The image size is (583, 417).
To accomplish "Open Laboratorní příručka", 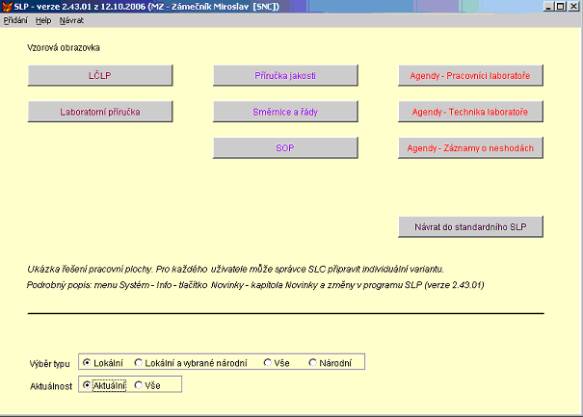I will pos(100,111).
